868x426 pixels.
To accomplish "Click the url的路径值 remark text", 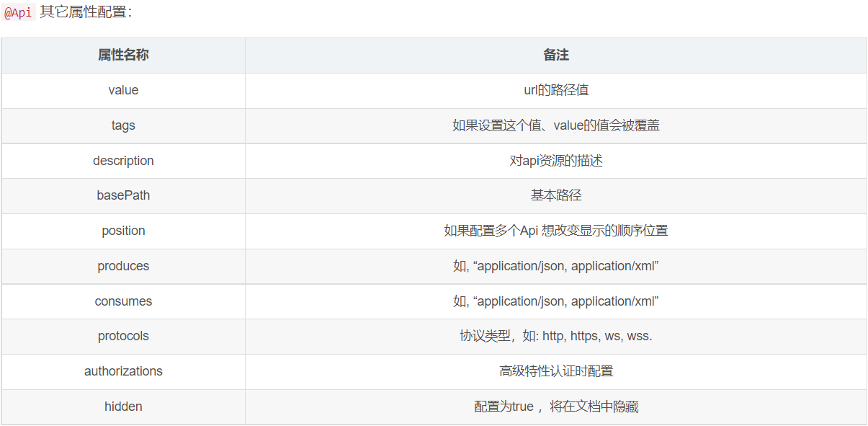I will [555, 90].
